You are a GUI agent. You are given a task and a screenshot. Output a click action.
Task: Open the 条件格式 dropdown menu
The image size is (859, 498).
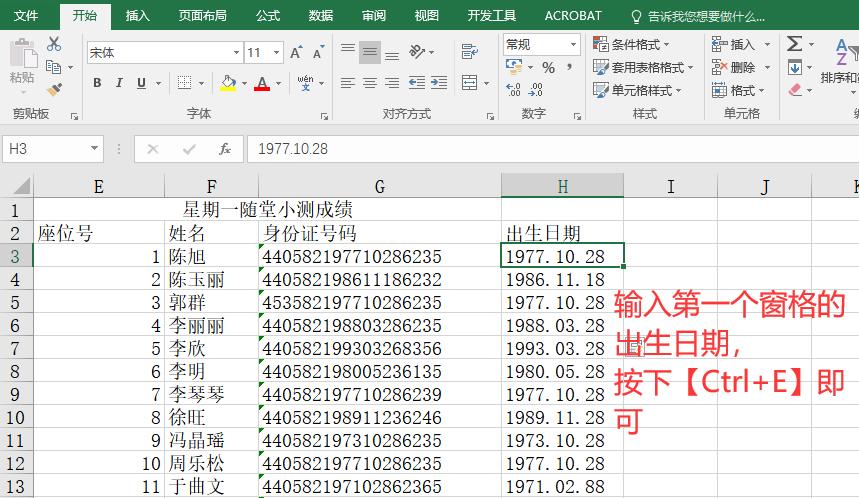pyautogui.click(x=631, y=44)
